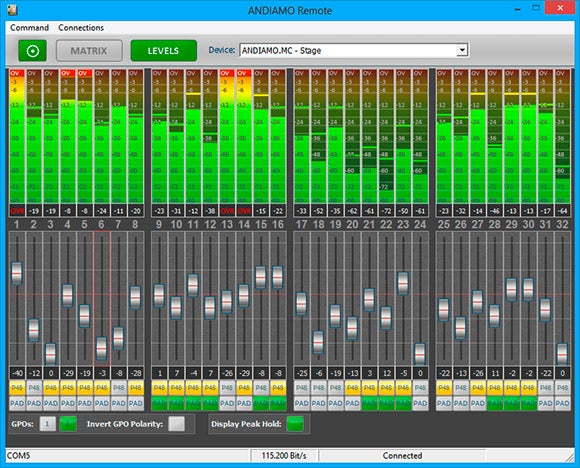
Task: Disable PAD on channel 21
Action: tap(370, 403)
